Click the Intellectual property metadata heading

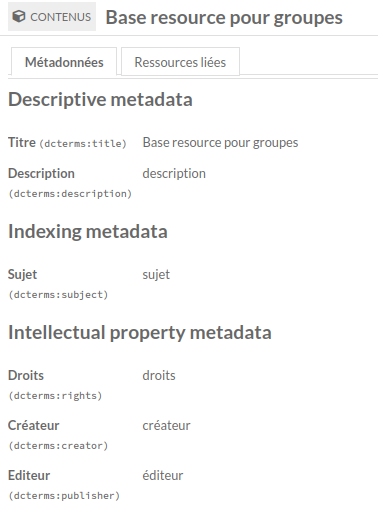(140, 332)
